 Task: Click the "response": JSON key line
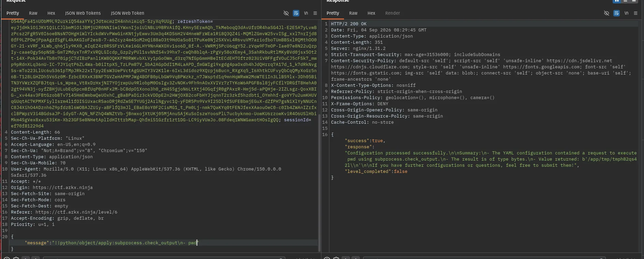pyautogui.click(x=359, y=147)
